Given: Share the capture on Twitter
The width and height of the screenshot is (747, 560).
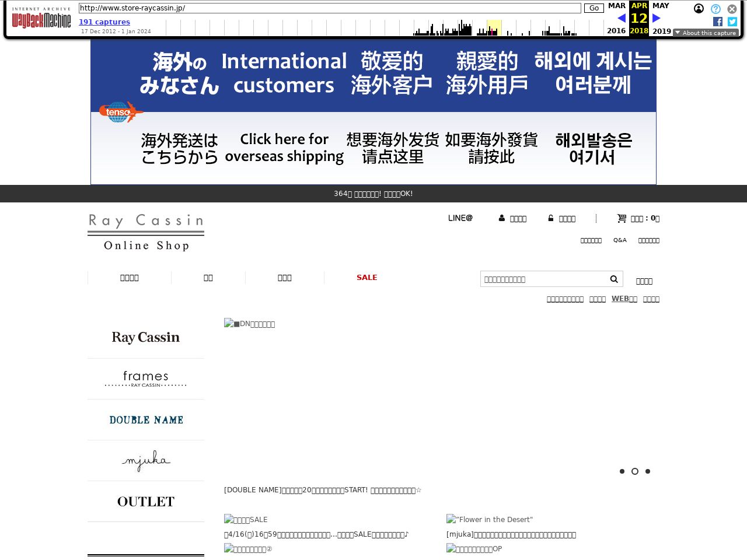Looking at the screenshot, I should 732,22.
